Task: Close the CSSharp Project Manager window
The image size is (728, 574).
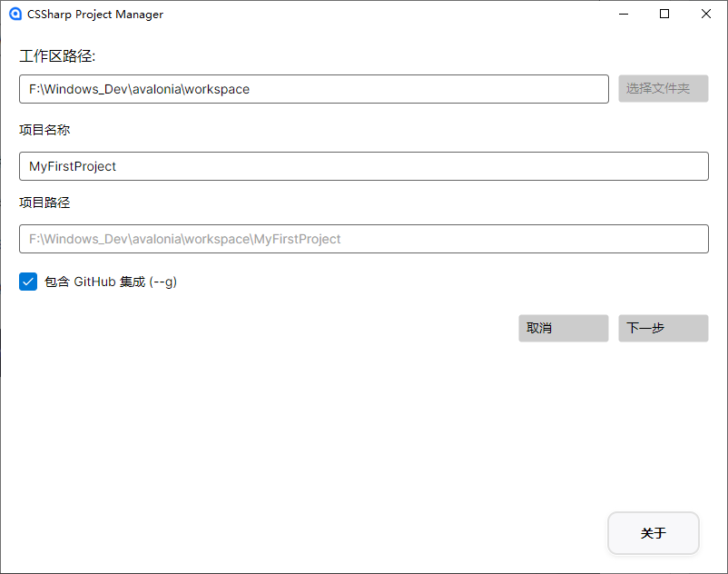Action: [705, 14]
